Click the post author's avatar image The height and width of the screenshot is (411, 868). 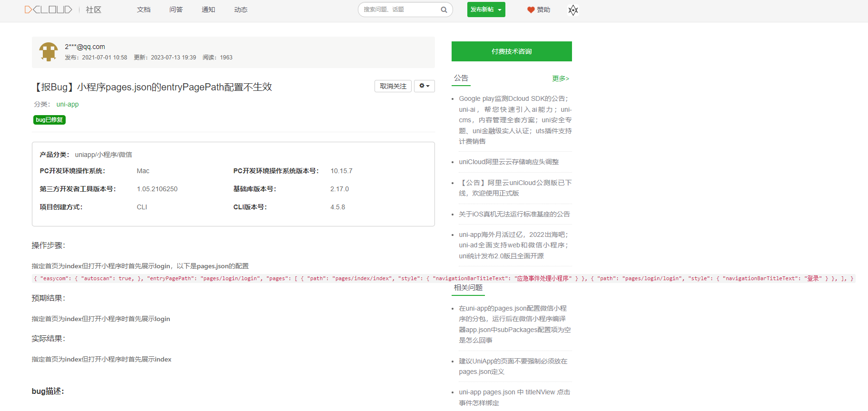49,52
